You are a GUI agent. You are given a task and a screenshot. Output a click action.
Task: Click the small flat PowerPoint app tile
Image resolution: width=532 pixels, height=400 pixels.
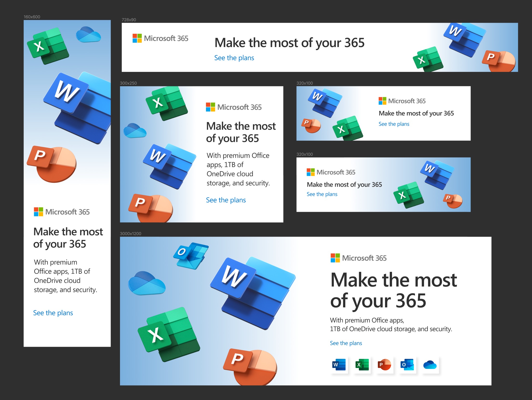point(385,365)
